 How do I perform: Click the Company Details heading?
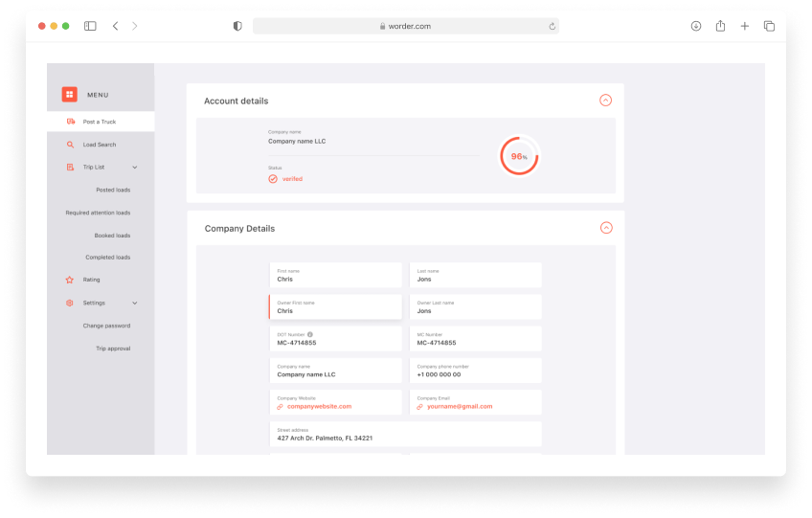[x=239, y=229]
